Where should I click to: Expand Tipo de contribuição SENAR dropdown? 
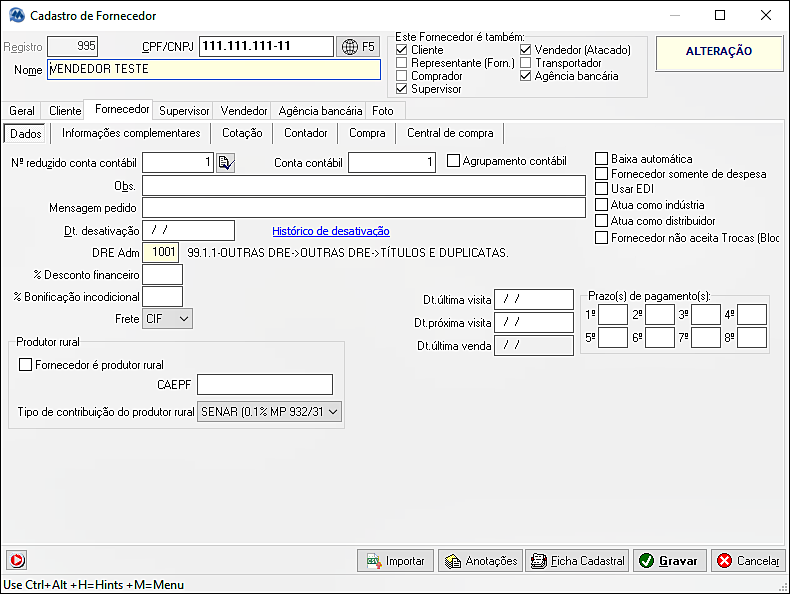[270, 412]
